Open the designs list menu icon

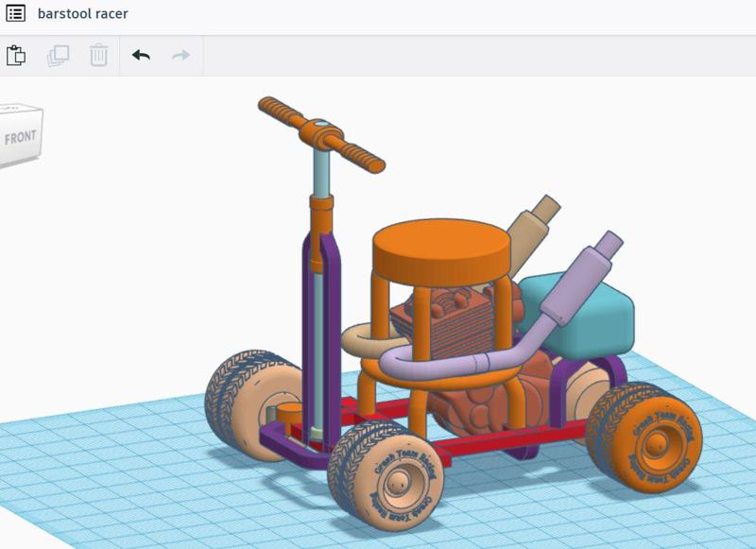[x=15, y=13]
